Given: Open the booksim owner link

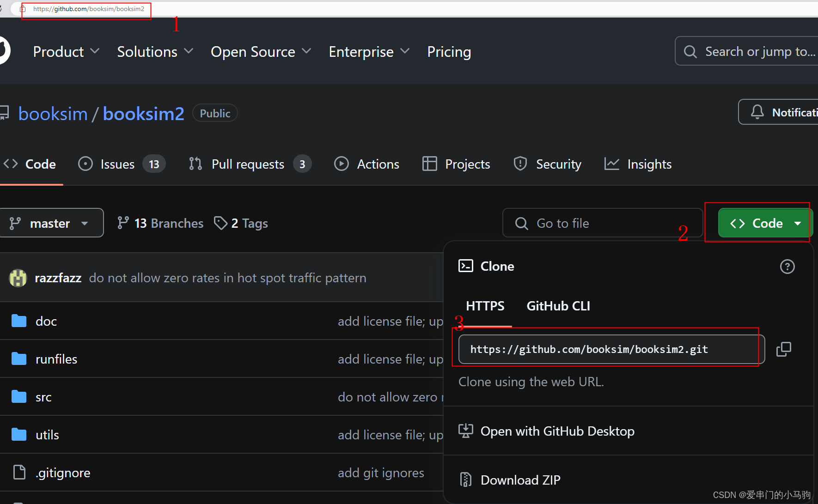Looking at the screenshot, I should pyautogui.click(x=53, y=114).
